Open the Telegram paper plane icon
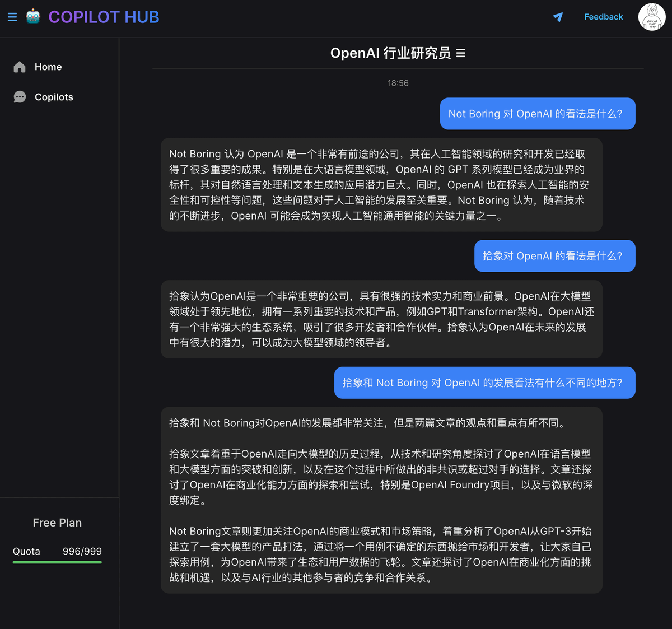 pyautogui.click(x=558, y=17)
